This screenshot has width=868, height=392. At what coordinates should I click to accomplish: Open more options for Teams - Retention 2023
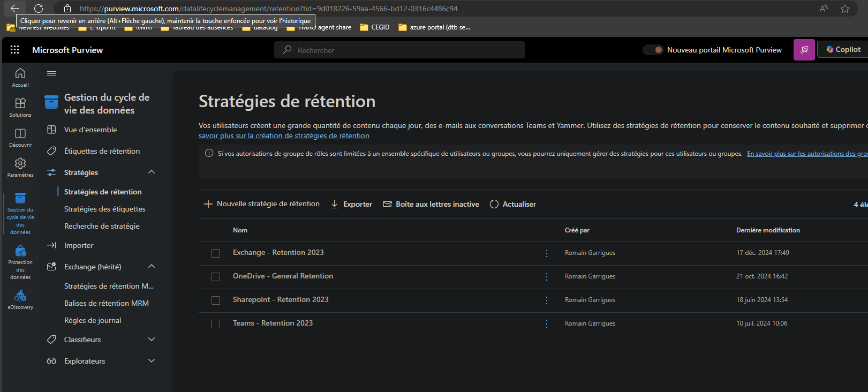pyautogui.click(x=547, y=323)
